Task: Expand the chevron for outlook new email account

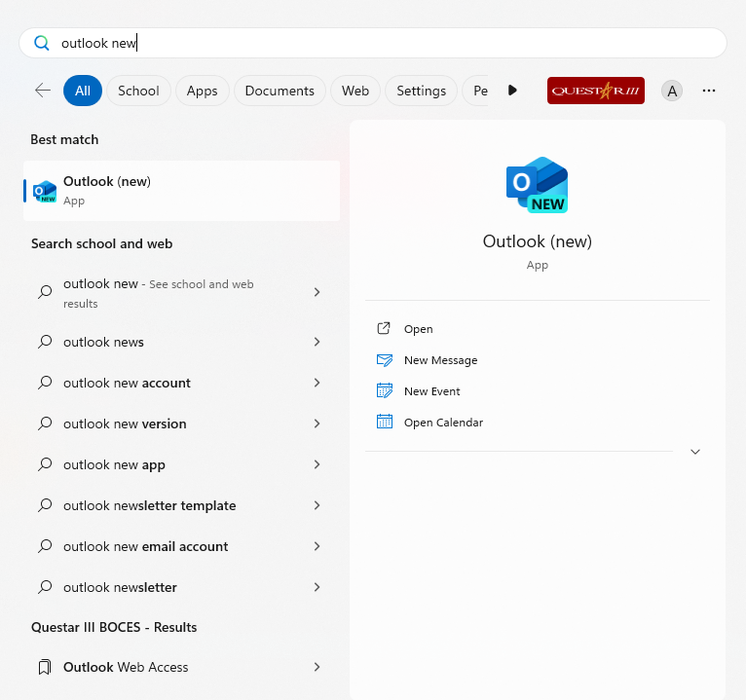Action: (317, 546)
